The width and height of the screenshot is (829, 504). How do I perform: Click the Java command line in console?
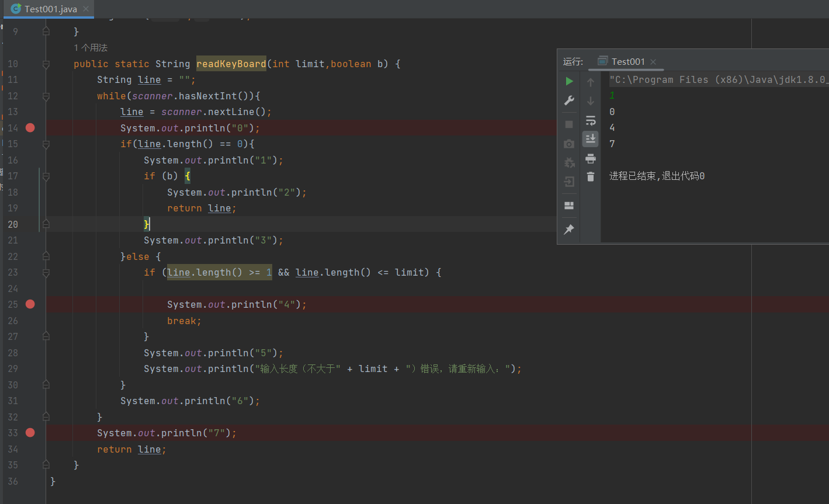[x=719, y=80]
